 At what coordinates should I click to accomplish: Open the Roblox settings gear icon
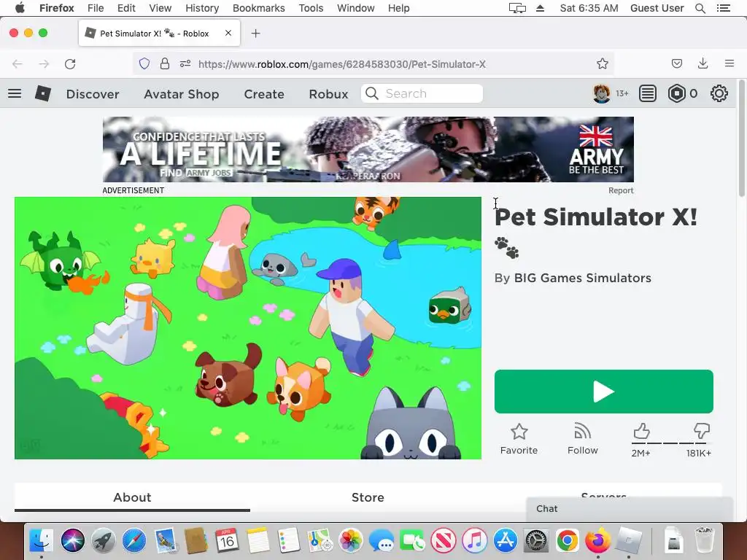(x=719, y=93)
